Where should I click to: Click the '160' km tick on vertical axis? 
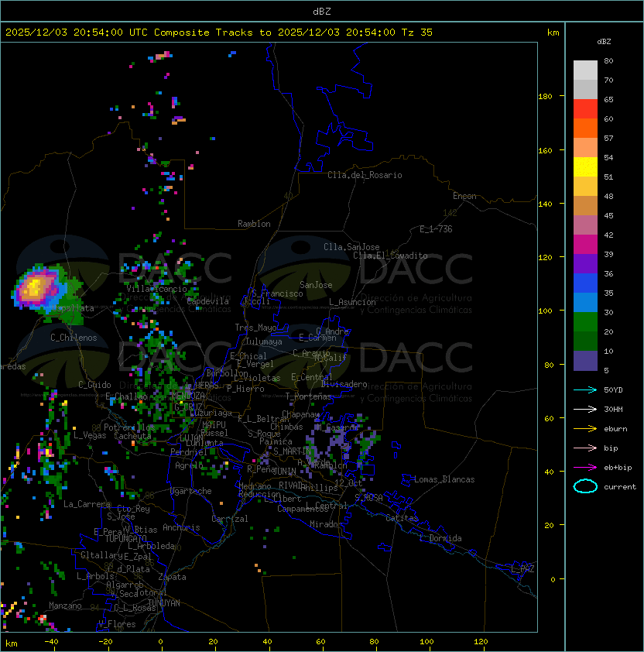tap(545, 150)
